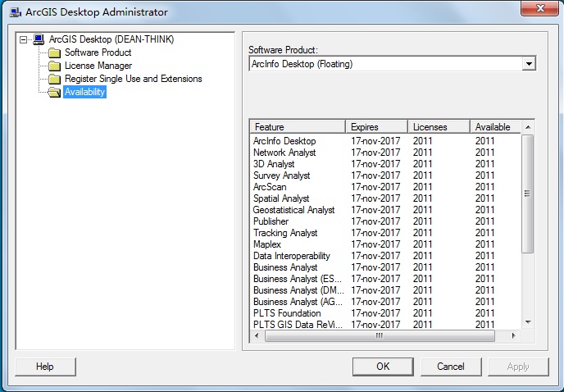Sort by the Available column header
The image size is (564, 392).
pos(495,127)
